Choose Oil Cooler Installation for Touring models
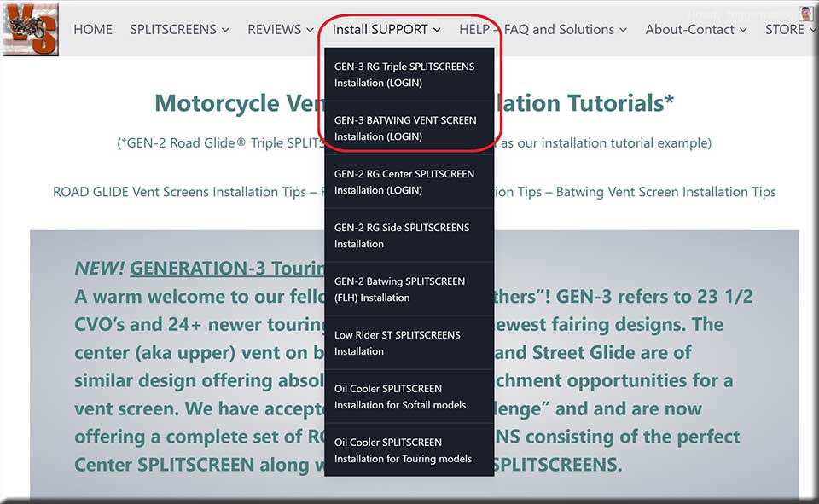Image resolution: width=819 pixels, height=504 pixels. pos(403,450)
